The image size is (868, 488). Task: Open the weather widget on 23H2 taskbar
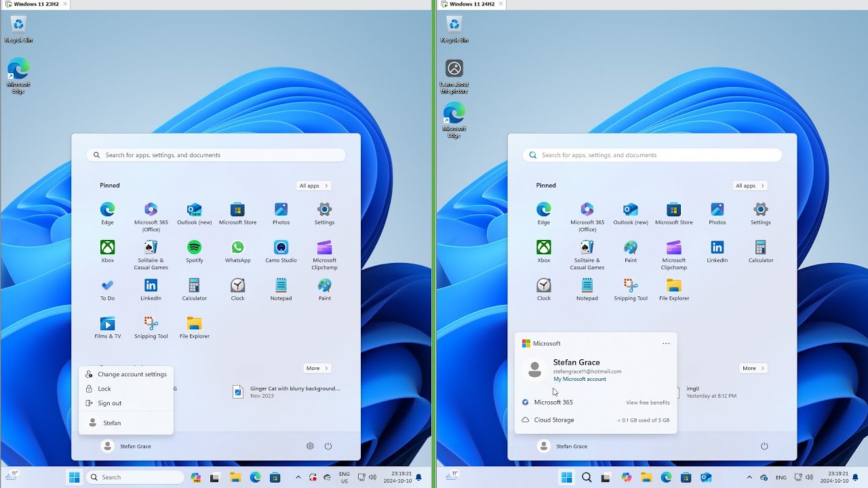[x=11, y=476]
